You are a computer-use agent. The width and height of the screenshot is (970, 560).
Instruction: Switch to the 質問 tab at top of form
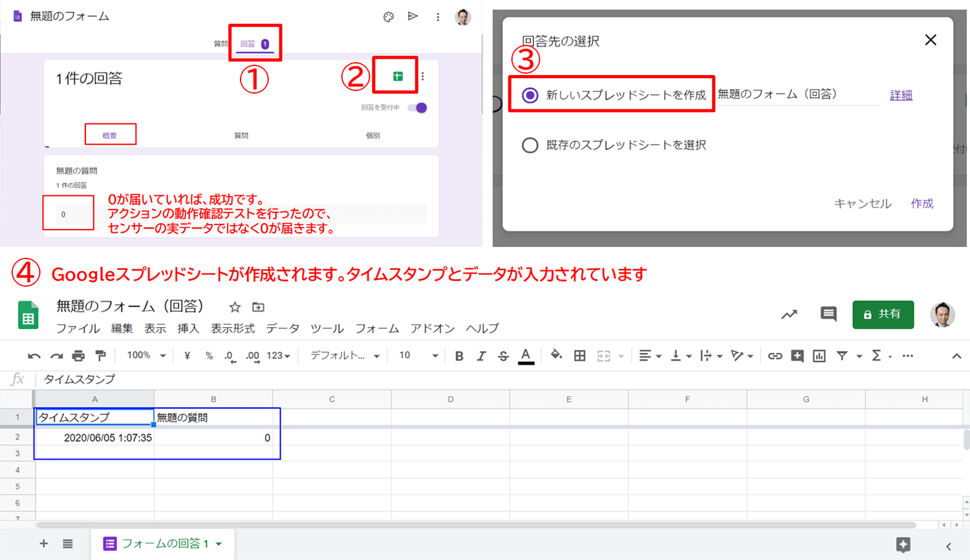coord(221,44)
